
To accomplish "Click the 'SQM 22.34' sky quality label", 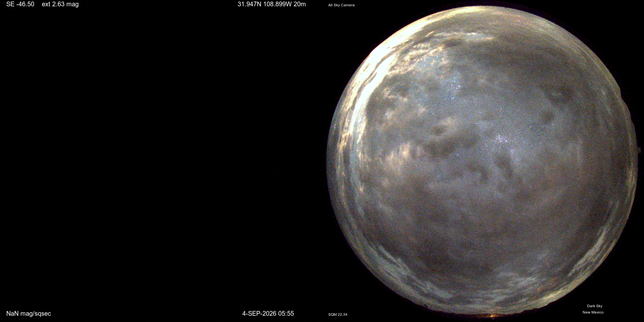I will point(338,314).
